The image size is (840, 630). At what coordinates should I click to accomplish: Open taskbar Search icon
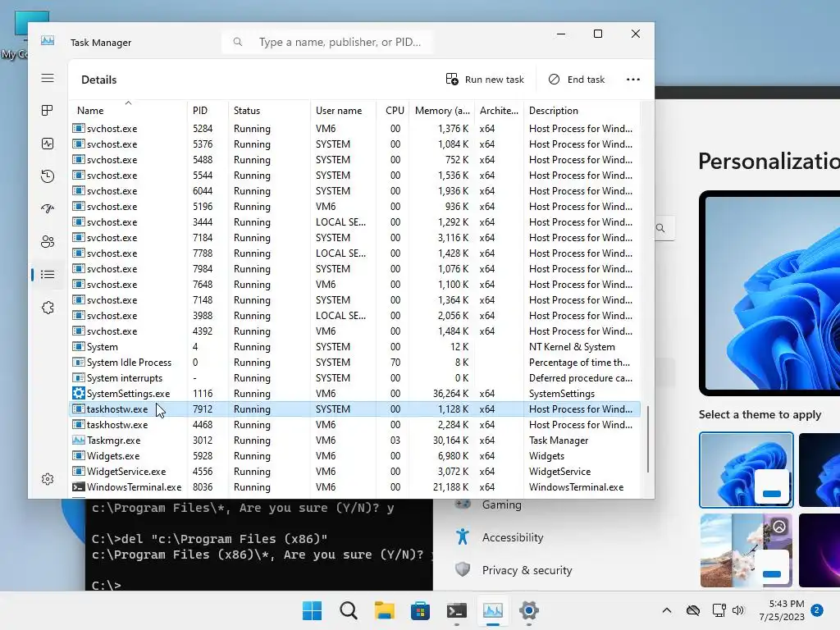click(348, 610)
